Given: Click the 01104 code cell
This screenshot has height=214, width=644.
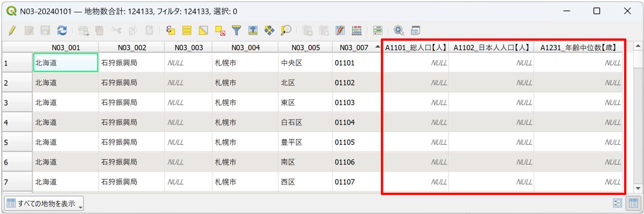Looking at the screenshot, I should pyautogui.click(x=357, y=122).
